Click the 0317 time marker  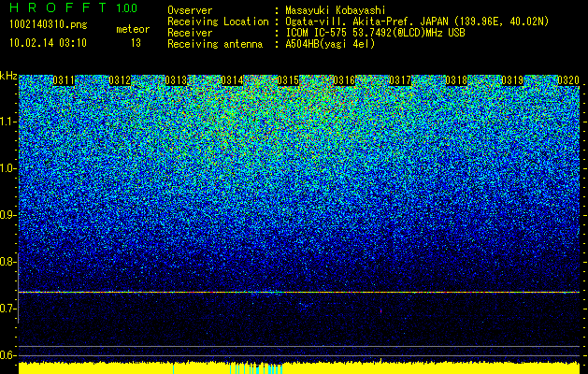[x=400, y=80]
